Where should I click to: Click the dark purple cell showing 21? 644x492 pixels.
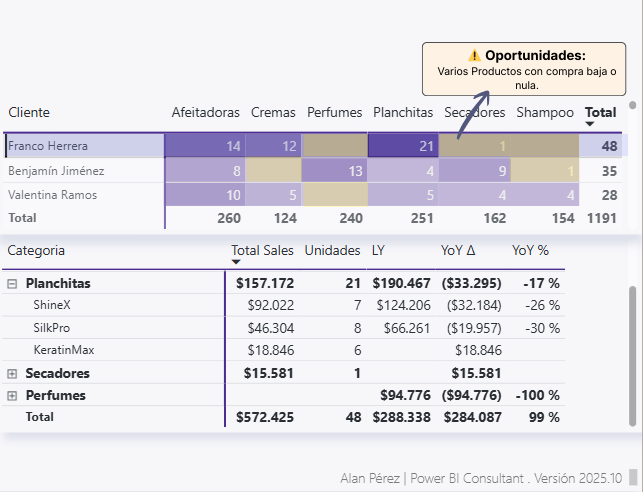pyautogui.click(x=403, y=146)
